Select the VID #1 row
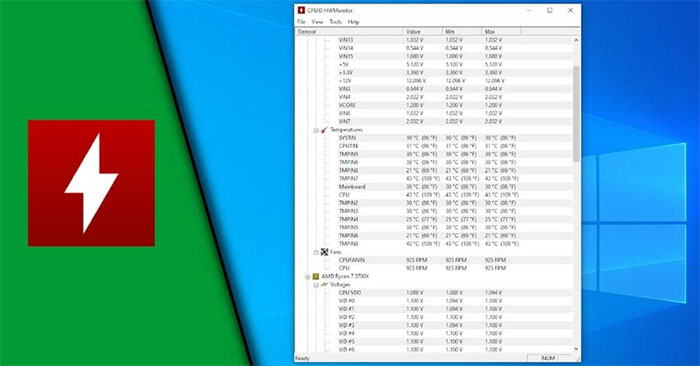The height and width of the screenshot is (366, 700). click(434, 309)
